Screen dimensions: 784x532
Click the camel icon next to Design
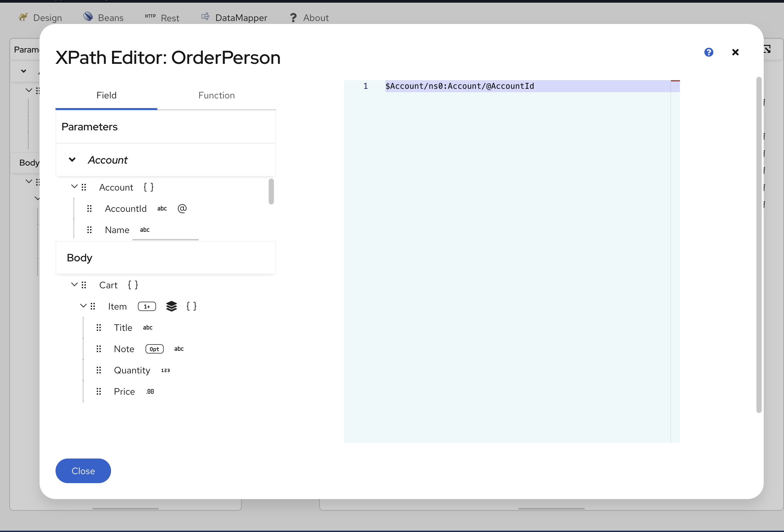[23, 17]
